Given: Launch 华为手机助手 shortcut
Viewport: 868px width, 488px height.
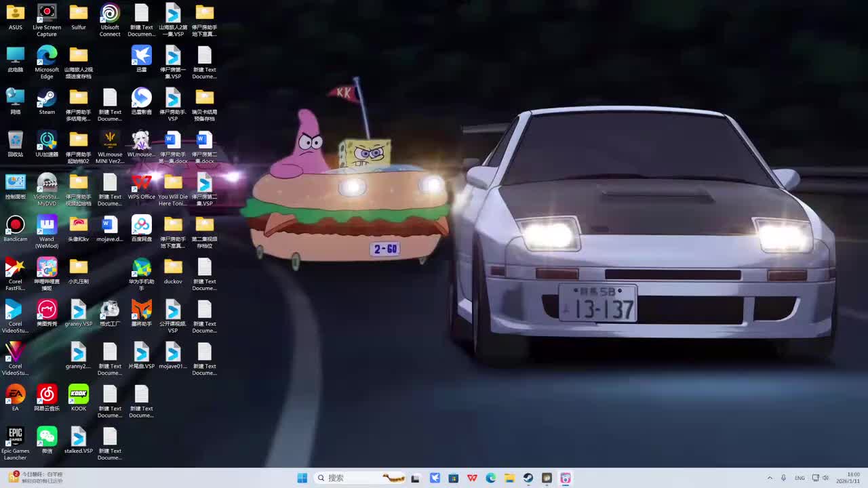Looking at the screenshot, I should click(142, 274).
